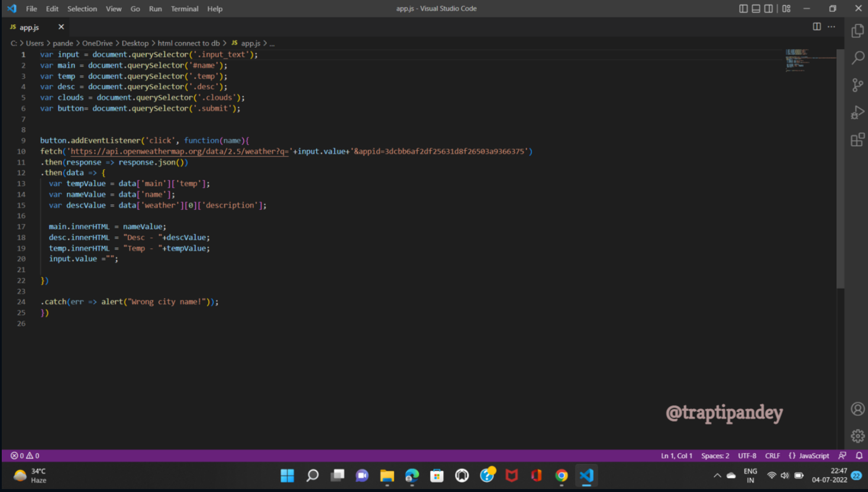Open Microsoft Edge from taskbar
The image size is (868, 492).
coord(412,475)
